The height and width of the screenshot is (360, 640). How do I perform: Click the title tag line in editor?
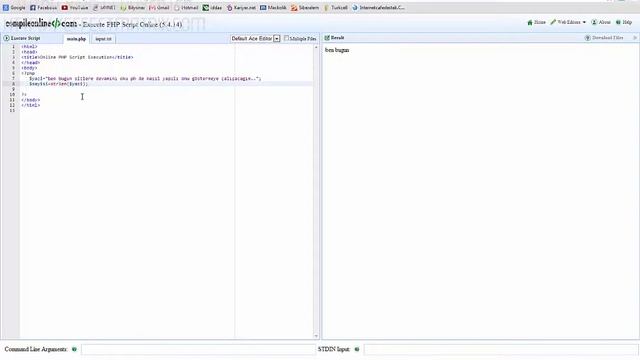(77, 57)
